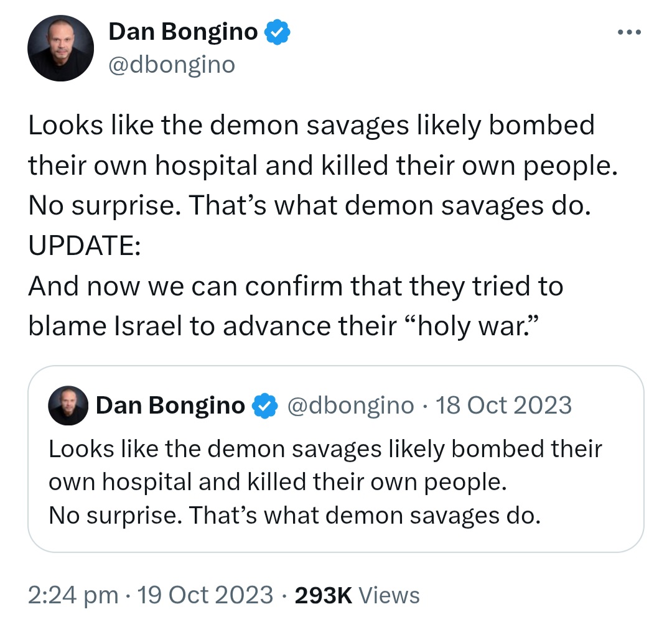Open the 18 Oct 2023 quoted tweet date
Image resolution: width=672 pixels, height=625 pixels.
click(x=503, y=405)
